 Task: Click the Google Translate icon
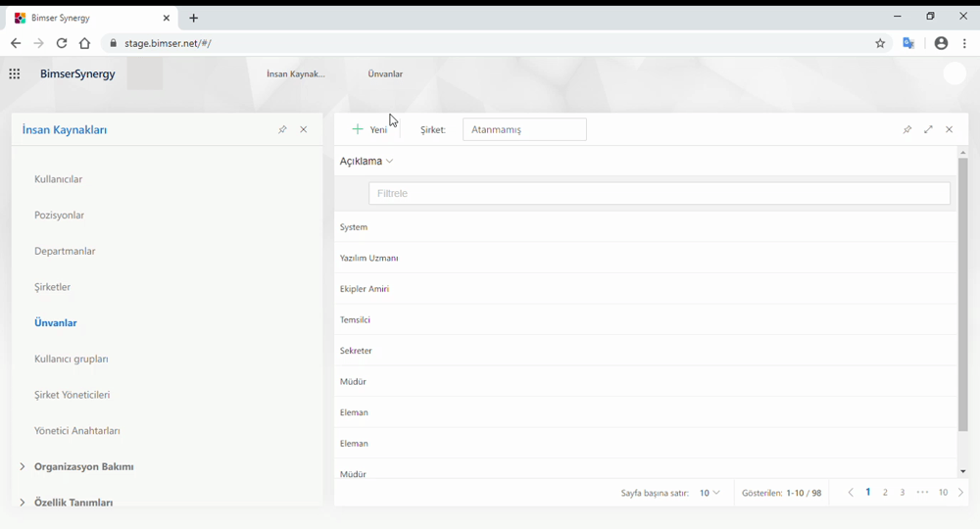(908, 43)
